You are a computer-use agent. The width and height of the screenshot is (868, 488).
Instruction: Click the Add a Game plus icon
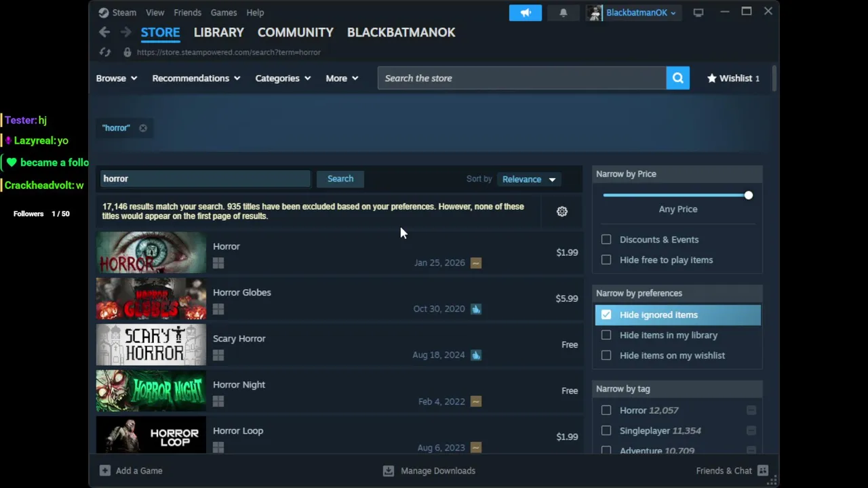coord(104,470)
